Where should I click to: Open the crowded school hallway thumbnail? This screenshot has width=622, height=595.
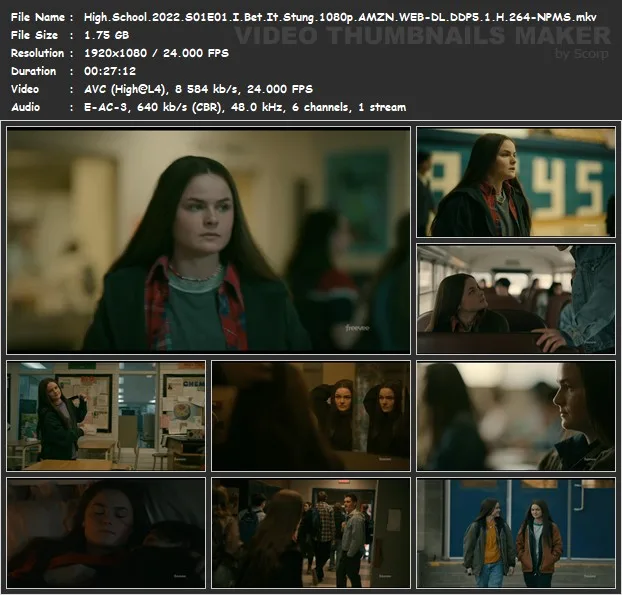(x=311, y=533)
